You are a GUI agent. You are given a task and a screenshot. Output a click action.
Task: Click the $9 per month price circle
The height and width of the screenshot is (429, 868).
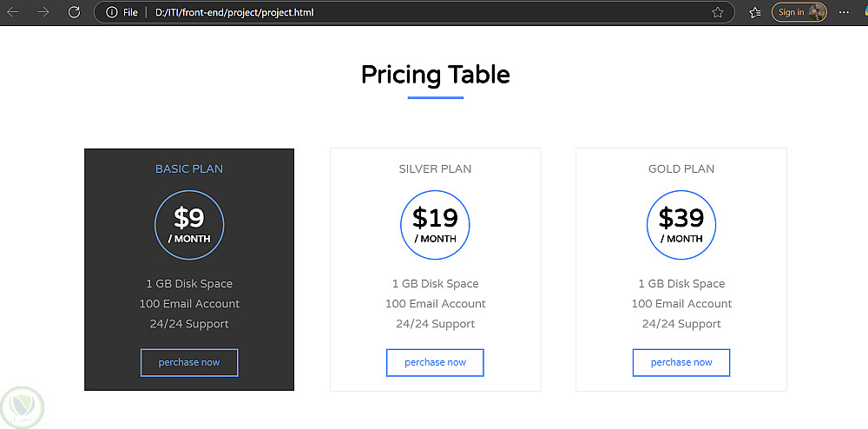coord(189,225)
